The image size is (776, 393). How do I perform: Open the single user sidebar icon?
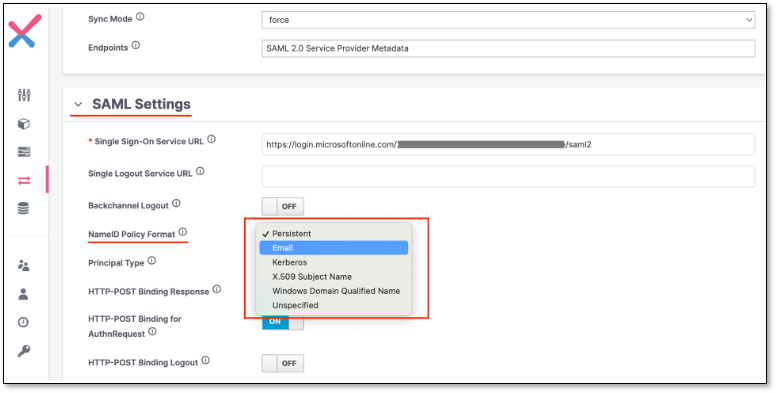23,294
